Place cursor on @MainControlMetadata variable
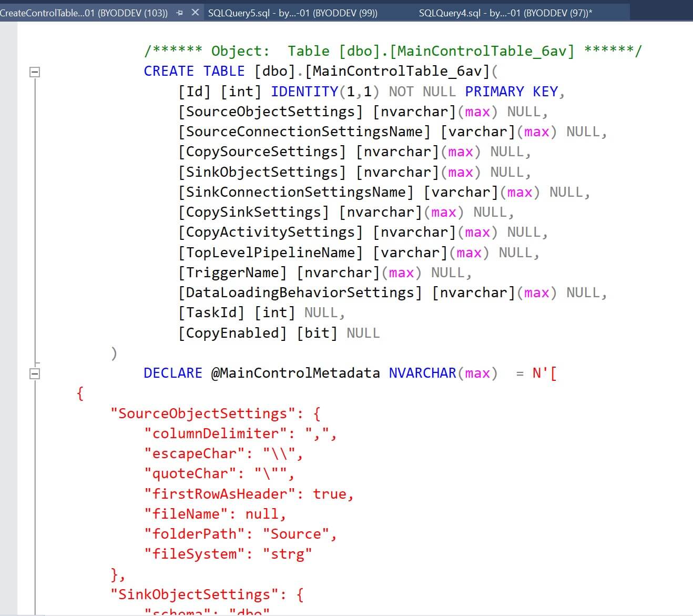 pos(295,373)
